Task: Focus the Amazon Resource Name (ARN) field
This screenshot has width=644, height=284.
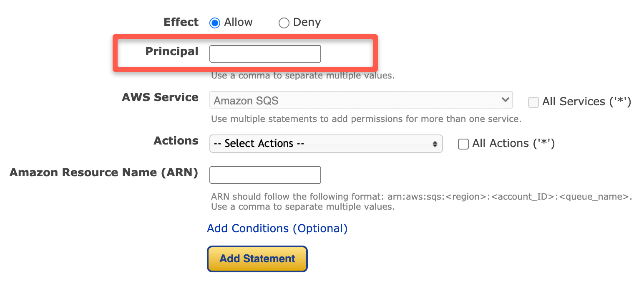Action: point(265,175)
